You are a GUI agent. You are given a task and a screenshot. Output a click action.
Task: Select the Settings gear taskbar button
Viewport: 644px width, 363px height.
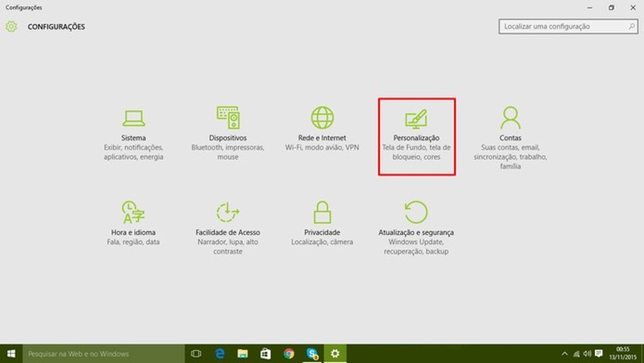pyautogui.click(x=335, y=354)
